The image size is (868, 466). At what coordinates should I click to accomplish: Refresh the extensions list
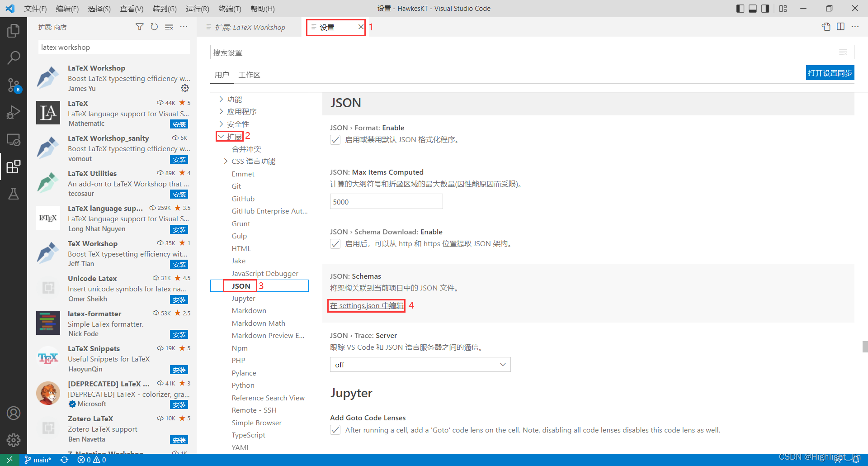click(154, 27)
